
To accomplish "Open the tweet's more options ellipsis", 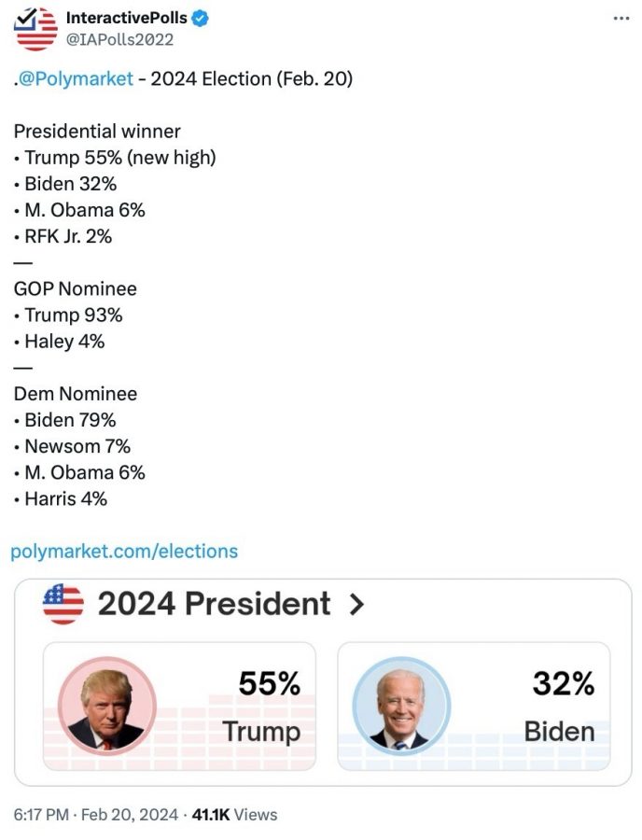I will 621,18.
